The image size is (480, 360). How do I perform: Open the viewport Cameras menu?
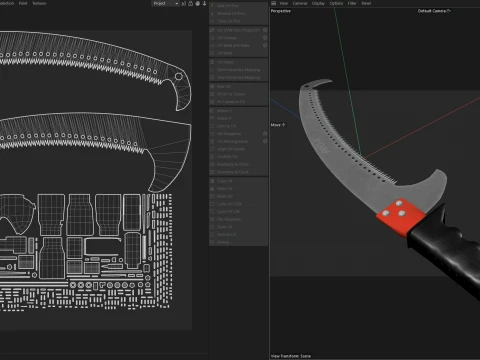(300, 3)
